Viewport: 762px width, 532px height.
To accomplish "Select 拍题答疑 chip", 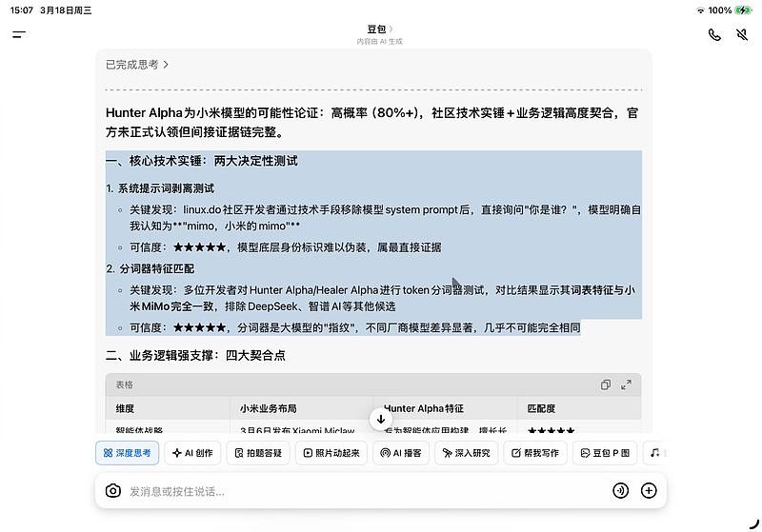I will point(258,453).
